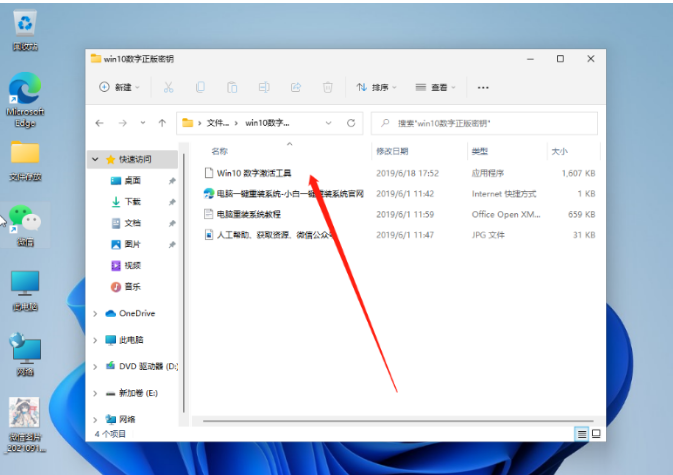The width and height of the screenshot is (673, 475).
Task: Refresh the current folder view
Action: click(351, 123)
